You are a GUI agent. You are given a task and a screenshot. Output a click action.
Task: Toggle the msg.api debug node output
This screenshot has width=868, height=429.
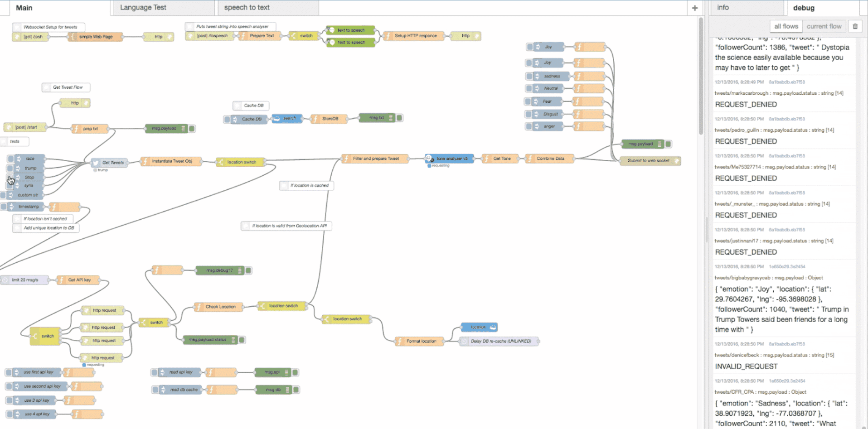pyautogui.click(x=295, y=372)
